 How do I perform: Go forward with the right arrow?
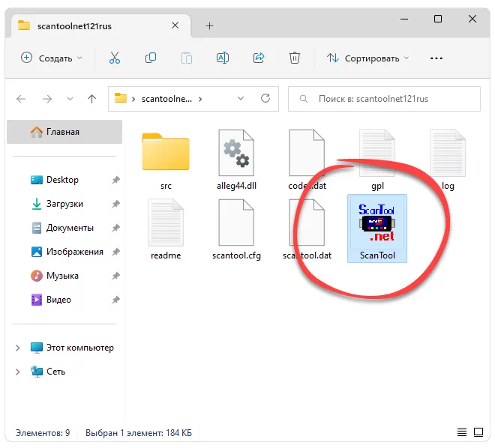click(47, 99)
